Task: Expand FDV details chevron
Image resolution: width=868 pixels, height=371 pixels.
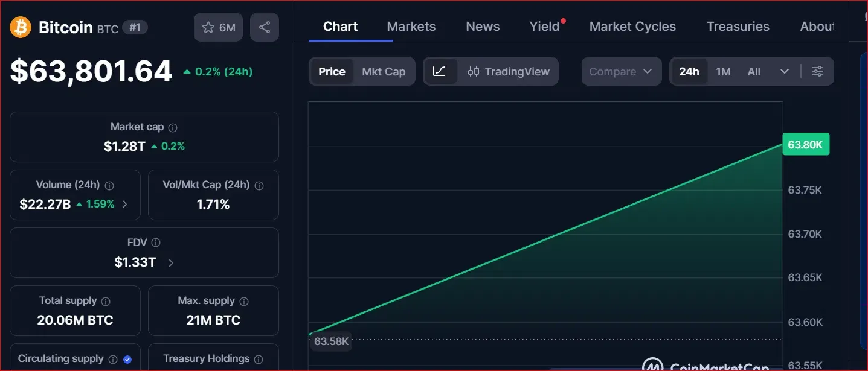Action: (x=171, y=262)
